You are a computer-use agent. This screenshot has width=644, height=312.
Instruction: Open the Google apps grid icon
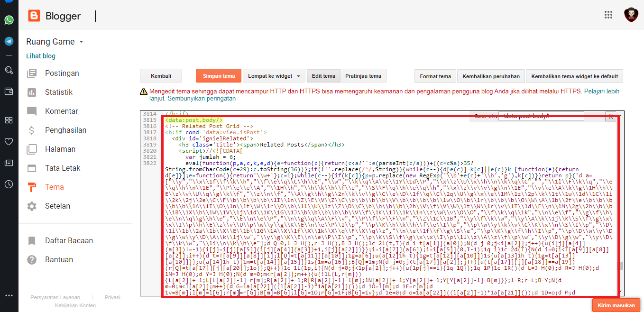tap(608, 15)
